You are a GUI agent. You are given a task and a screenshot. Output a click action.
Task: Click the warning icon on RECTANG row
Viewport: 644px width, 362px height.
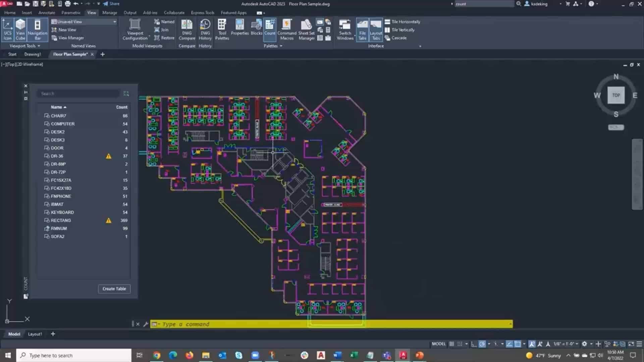click(x=109, y=221)
